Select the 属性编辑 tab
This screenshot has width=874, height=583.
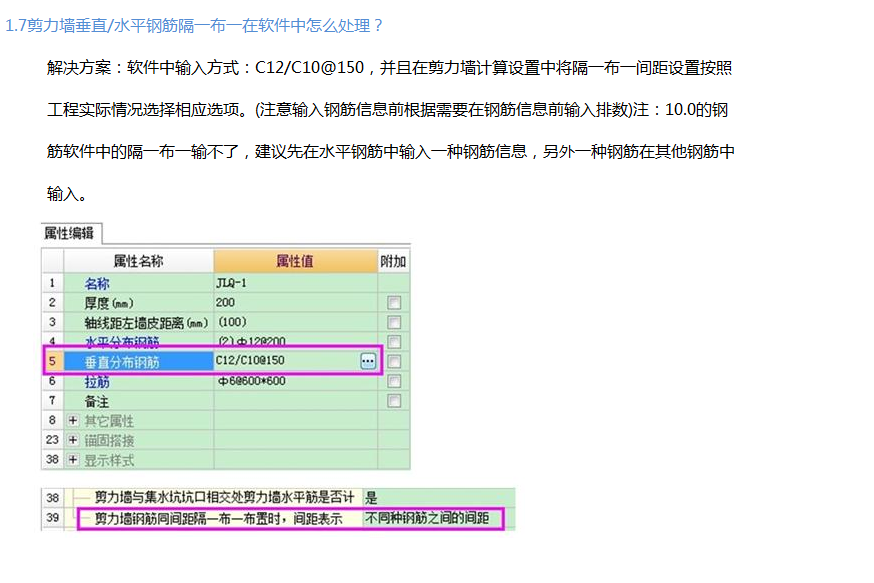pos(70,233)
